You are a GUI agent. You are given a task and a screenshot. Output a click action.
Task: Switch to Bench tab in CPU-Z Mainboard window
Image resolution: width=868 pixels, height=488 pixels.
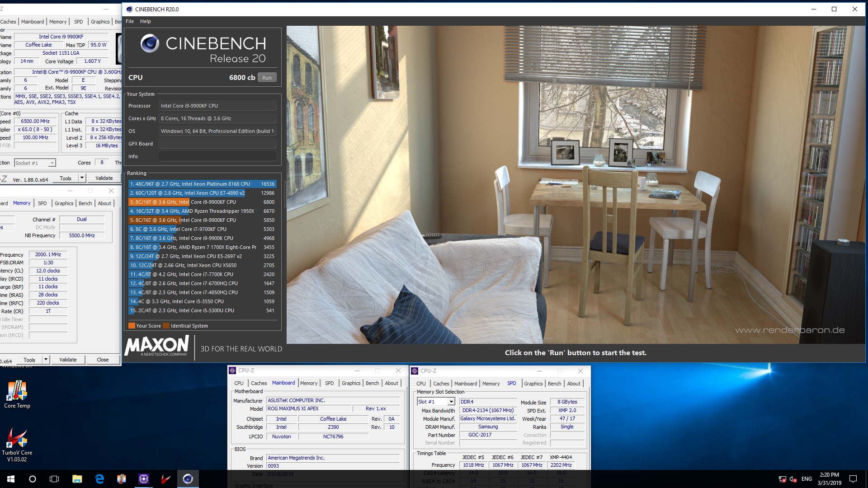[x=373, y=383]
